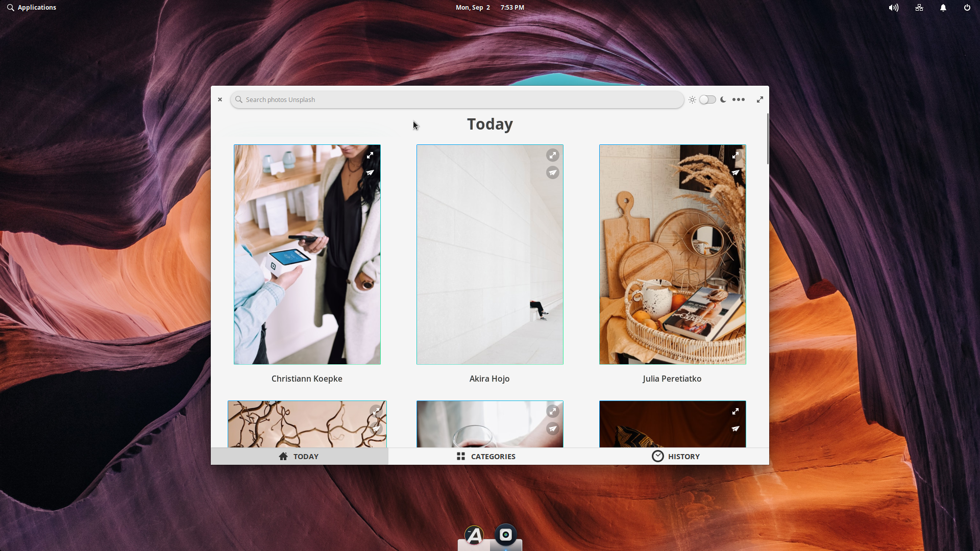
Task: Click the Christiann Koepke photo thumbnail
Action: [x=307, y=254]
